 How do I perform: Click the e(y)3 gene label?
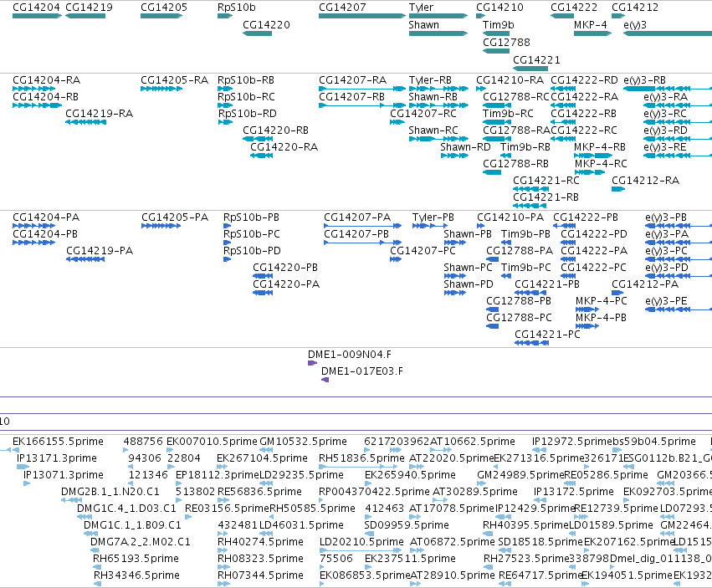[635, 24]
